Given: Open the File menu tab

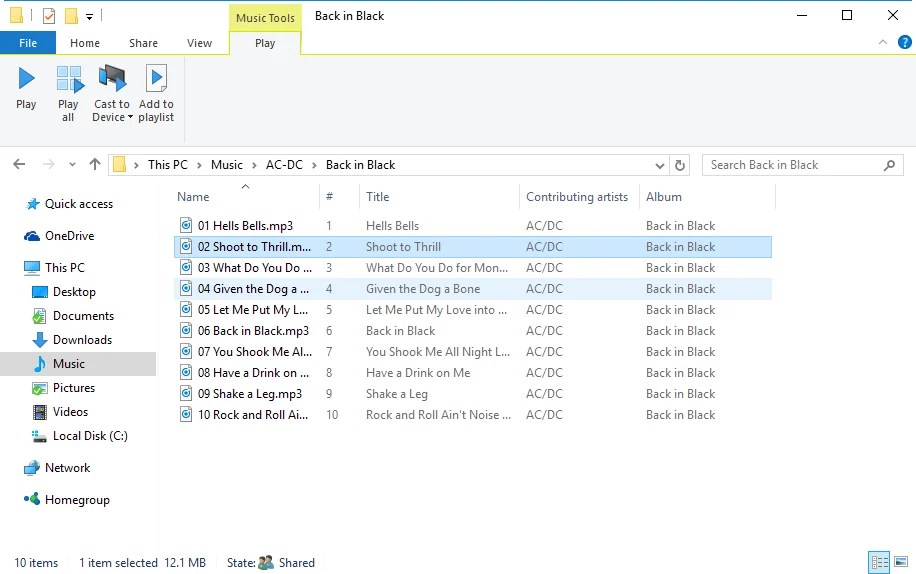Looking at the screenshot, I should pyautogui.click(x=27, y=43).
